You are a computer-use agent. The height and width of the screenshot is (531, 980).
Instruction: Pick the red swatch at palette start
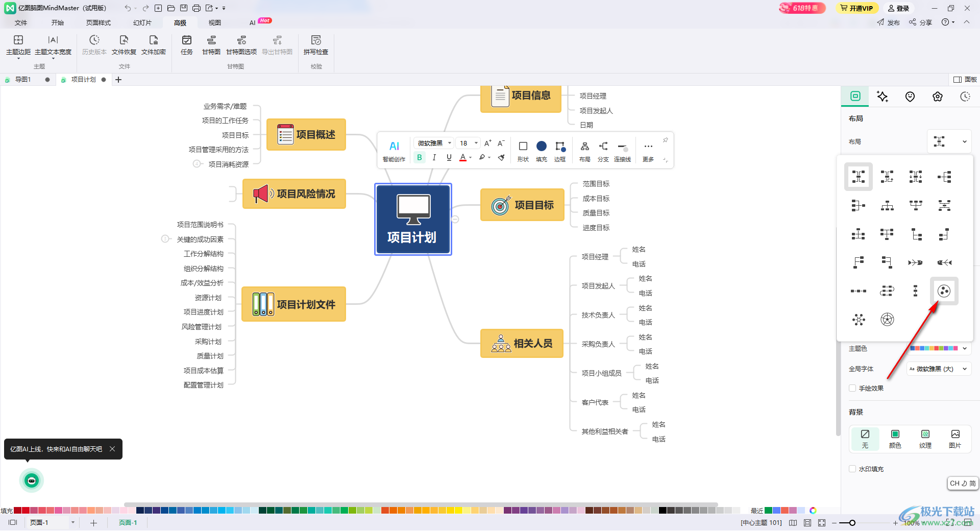(x=18, y=510)
